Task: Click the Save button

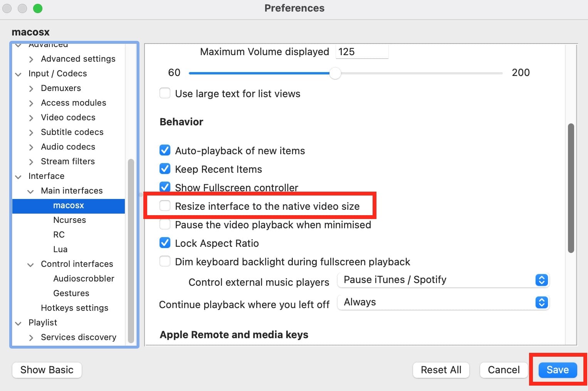Action: coord(557,370)
